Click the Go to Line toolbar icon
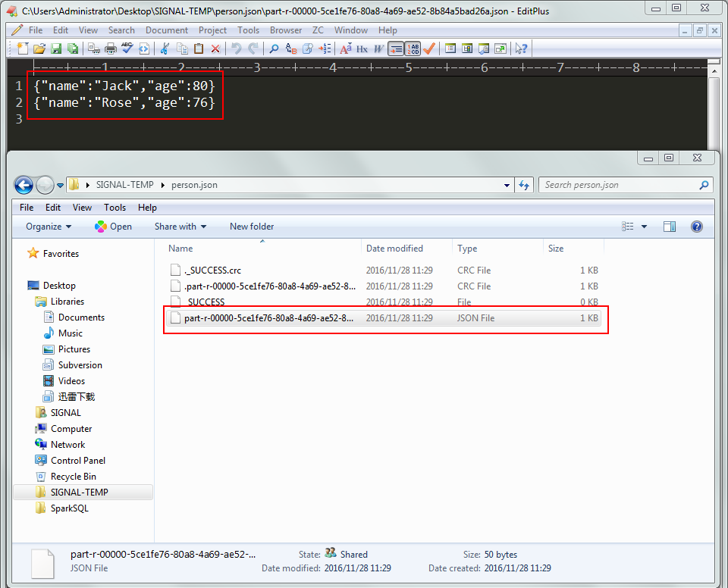Viewport: 728px width, 588px height. coord(325,48)
